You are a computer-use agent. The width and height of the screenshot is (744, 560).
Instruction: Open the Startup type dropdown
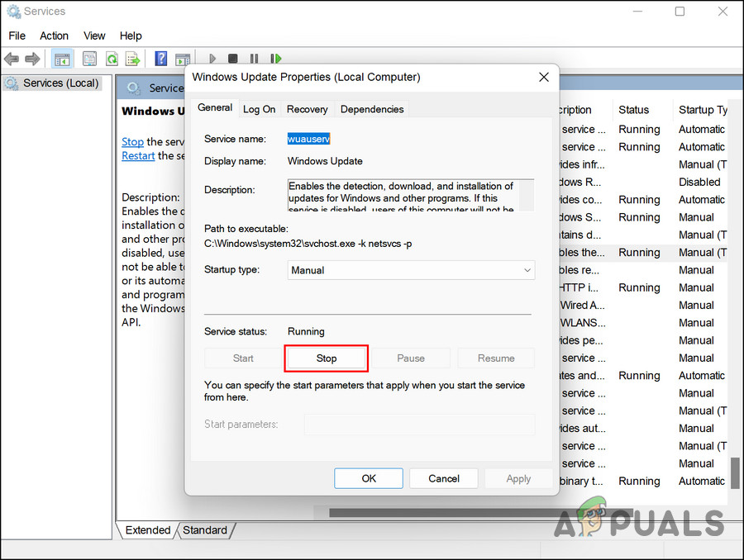(411, 270)
